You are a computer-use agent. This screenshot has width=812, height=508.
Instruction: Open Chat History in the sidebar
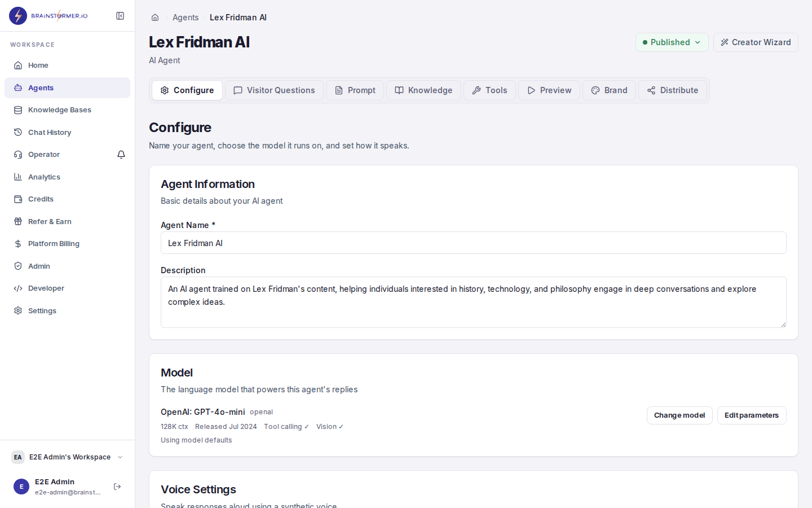[x=67, y=132]
